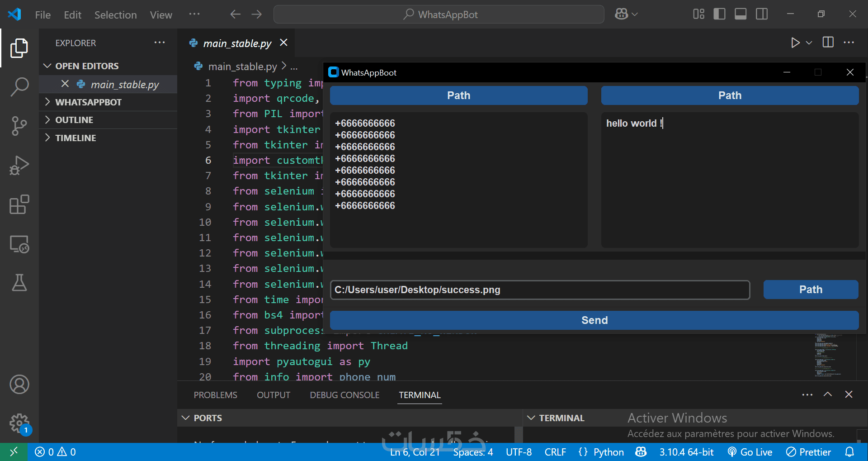Viewport: 868px width, 461px height.
Task: Click Path button above message box
Action: tap(730, 95)
